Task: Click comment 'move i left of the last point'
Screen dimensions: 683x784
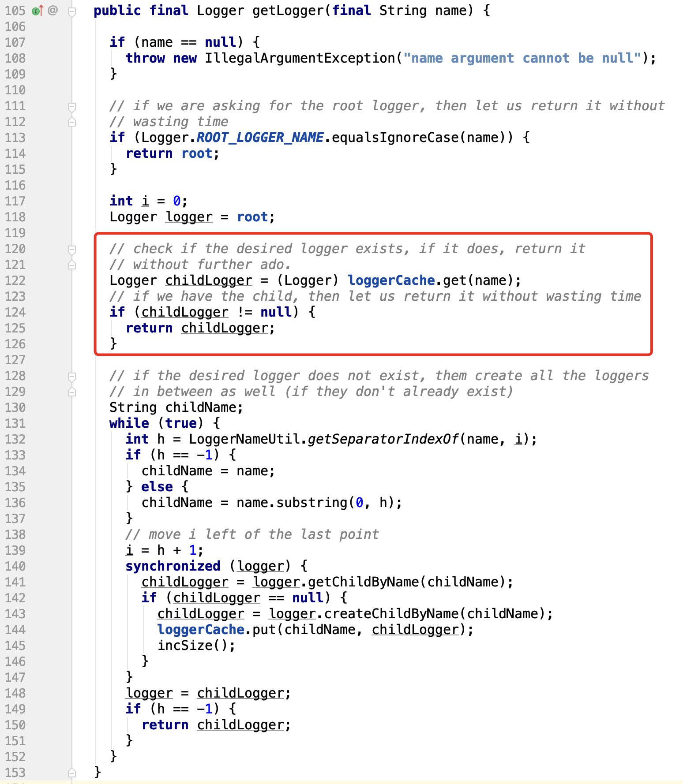Action: tap(252, 534)
